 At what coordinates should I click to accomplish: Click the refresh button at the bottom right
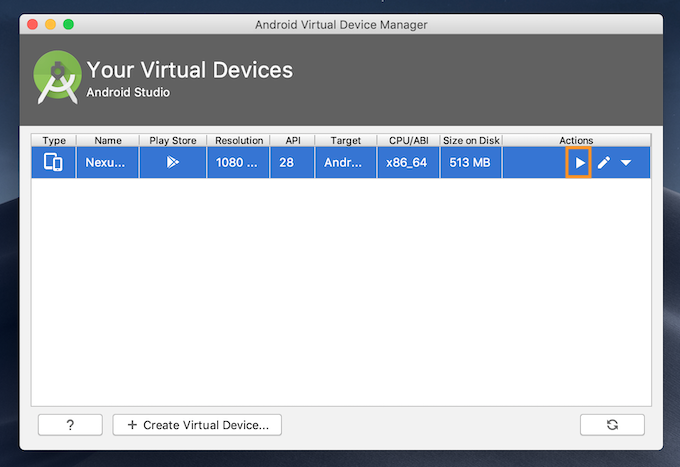click(612, 425)
